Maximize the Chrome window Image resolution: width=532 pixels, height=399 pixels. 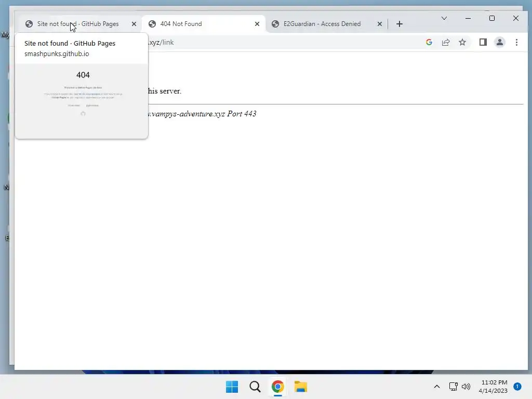pos(491,18)
